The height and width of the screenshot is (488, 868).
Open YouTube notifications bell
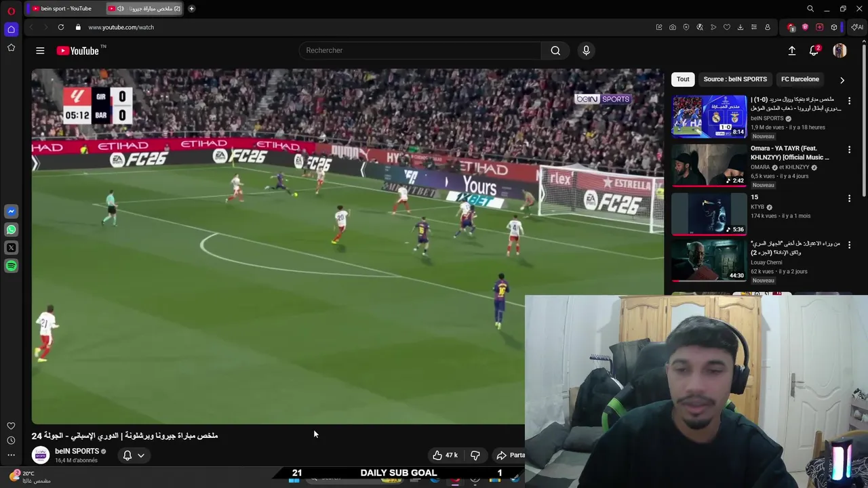coord(814,50)
